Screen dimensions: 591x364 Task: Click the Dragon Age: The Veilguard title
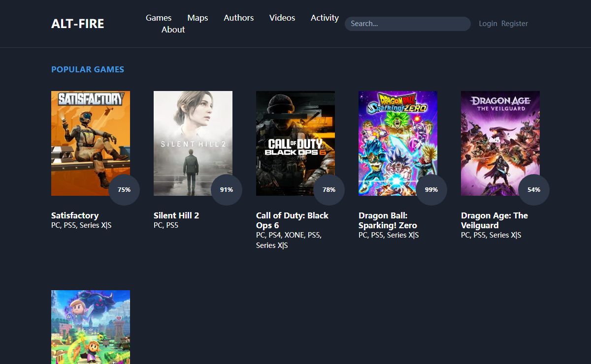[494, 220]
